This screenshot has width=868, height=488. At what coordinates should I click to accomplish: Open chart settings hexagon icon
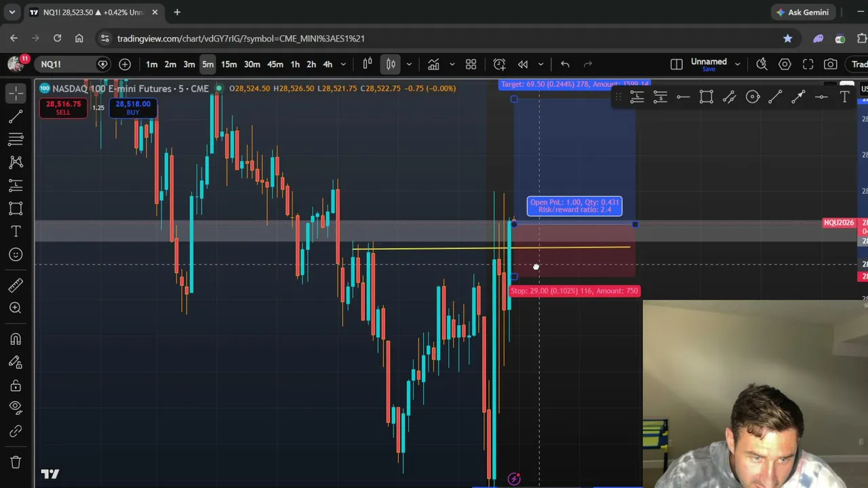(785, 64)
